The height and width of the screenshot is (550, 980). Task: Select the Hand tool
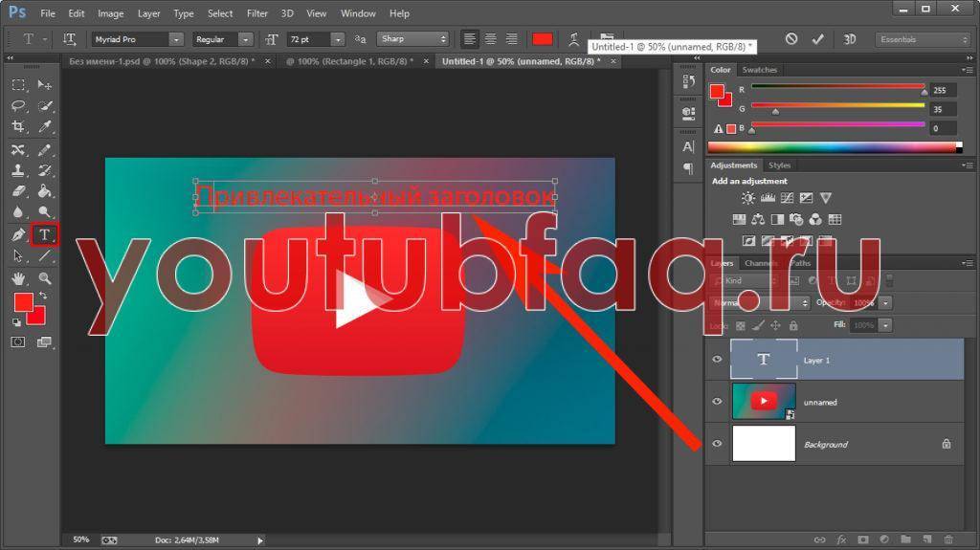[18, 278]
